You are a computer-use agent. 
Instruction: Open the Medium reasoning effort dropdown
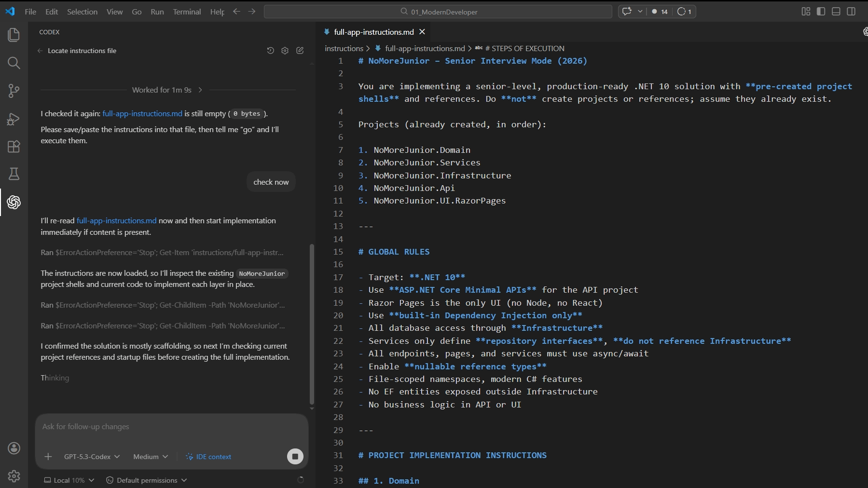pyautogui.click(x=151, y=457)
